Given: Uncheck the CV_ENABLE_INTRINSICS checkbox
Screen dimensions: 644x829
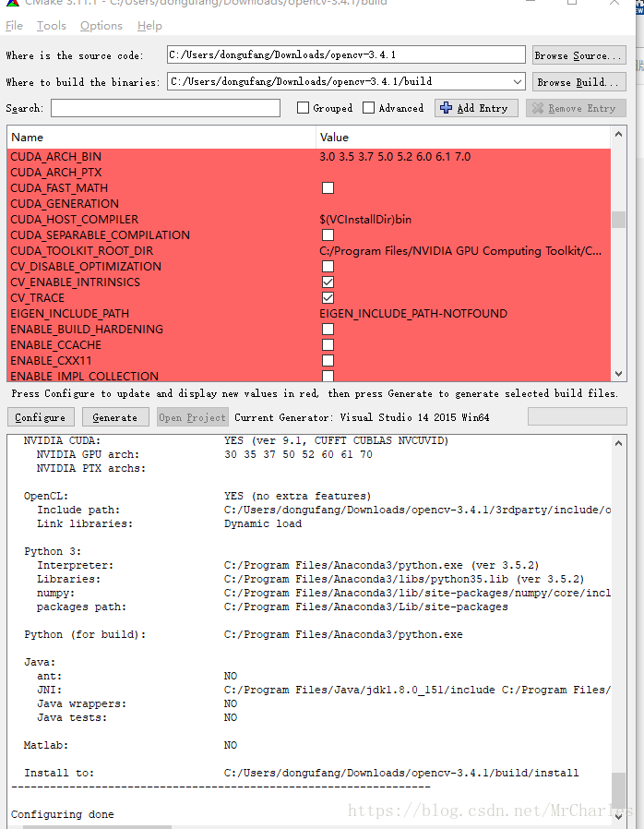Looking at the screenshot, I should pos(328,282).
